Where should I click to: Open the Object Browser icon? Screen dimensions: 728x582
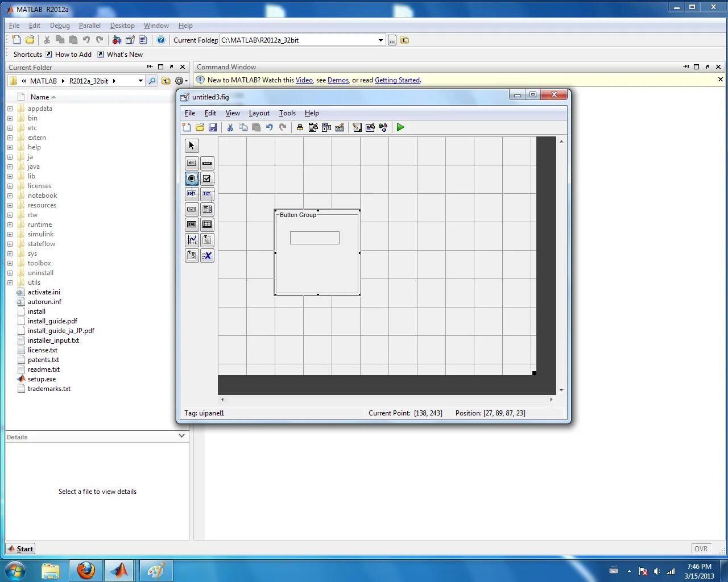(x=383, y=127)
